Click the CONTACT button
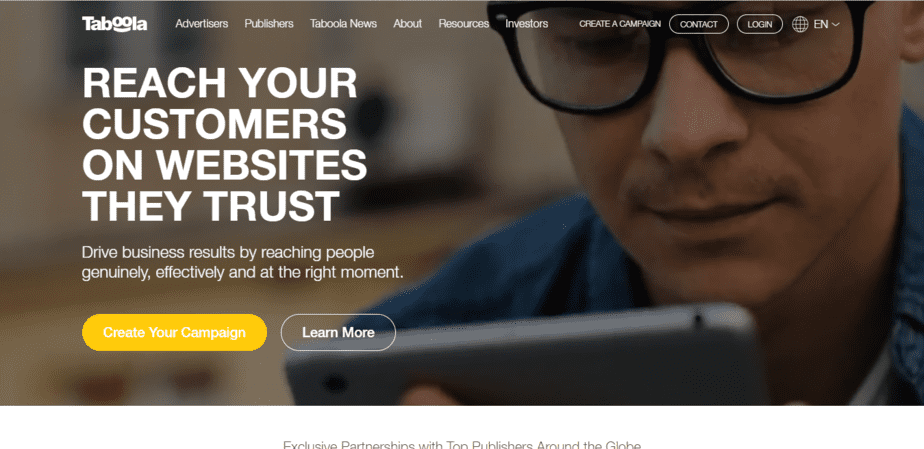Screen dimensions: 924x449 699,24
